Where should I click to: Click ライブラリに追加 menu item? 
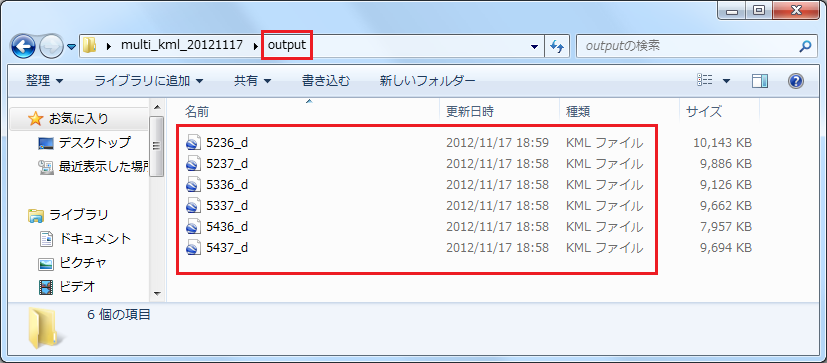pos(149,81)
